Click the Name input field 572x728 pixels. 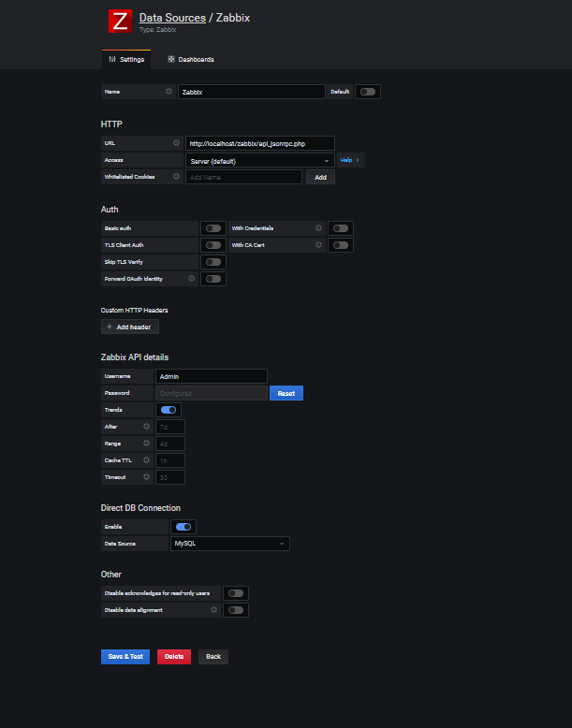point(252,92)
